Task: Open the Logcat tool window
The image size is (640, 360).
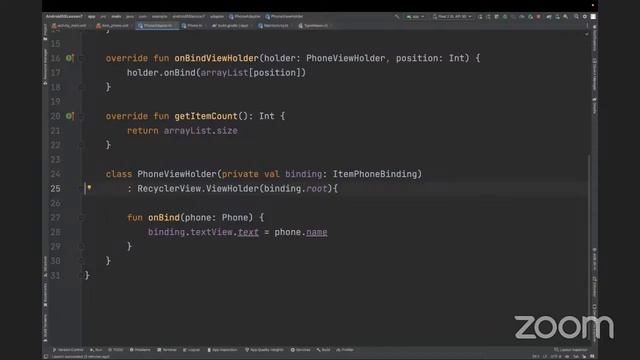Action: (191, 350)
